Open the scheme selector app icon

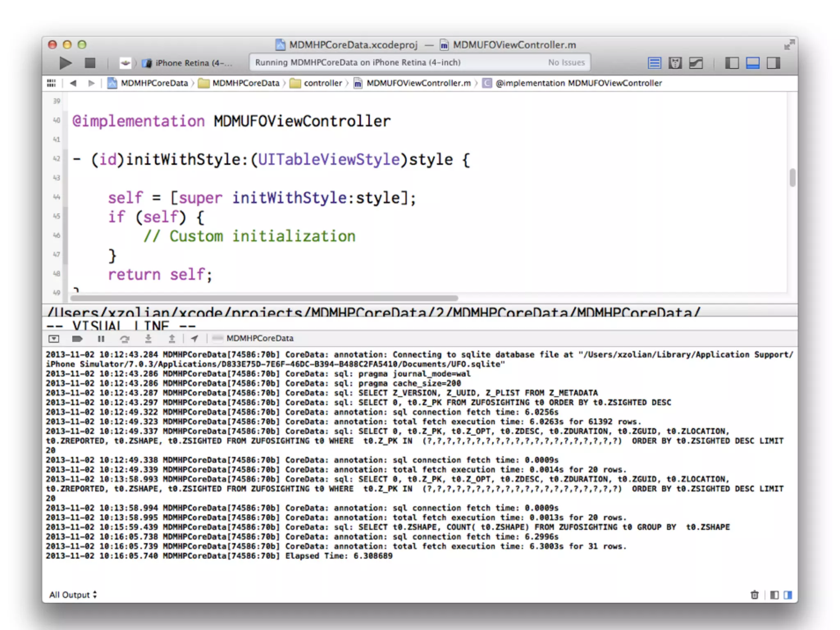125,63
